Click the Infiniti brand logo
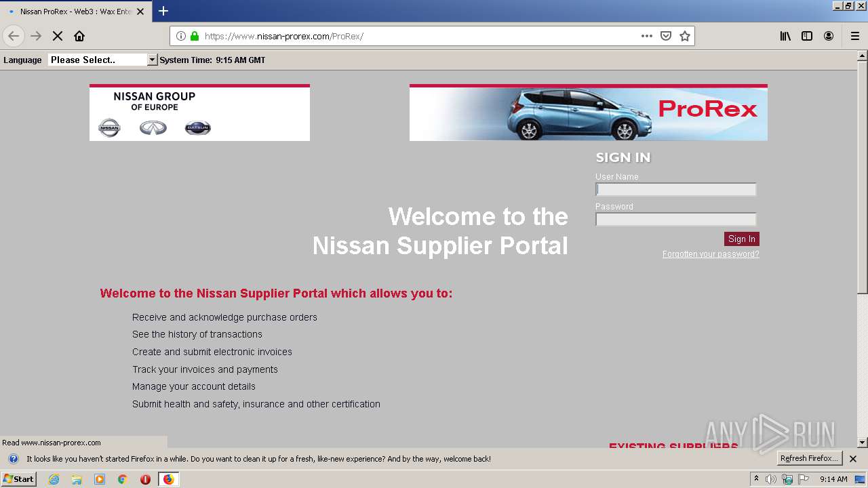 153,127
